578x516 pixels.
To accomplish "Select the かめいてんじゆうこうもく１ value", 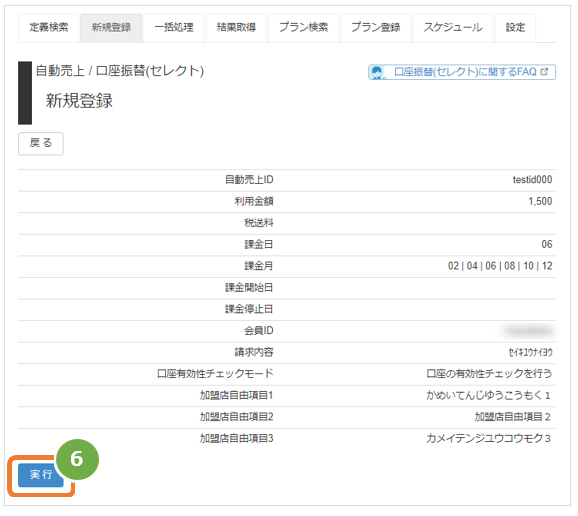I will tap(488, 396).
